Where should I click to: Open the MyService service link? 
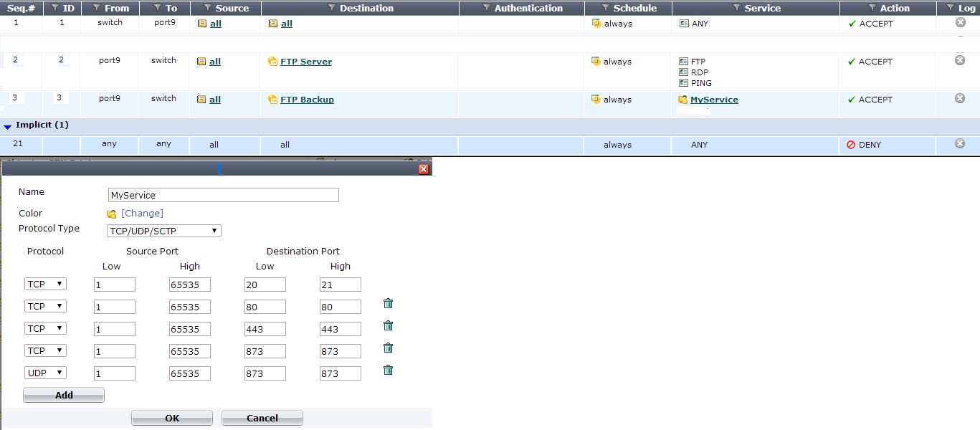714,100
